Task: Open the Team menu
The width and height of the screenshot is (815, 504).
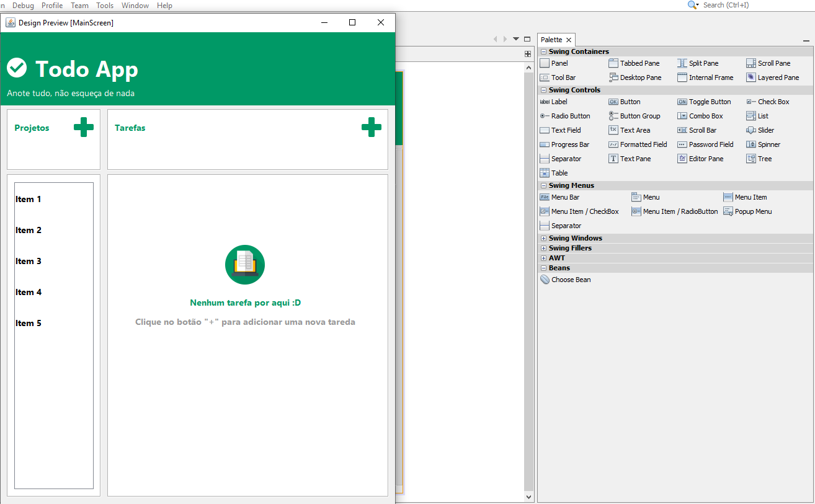Action: (x=79, y=5)
